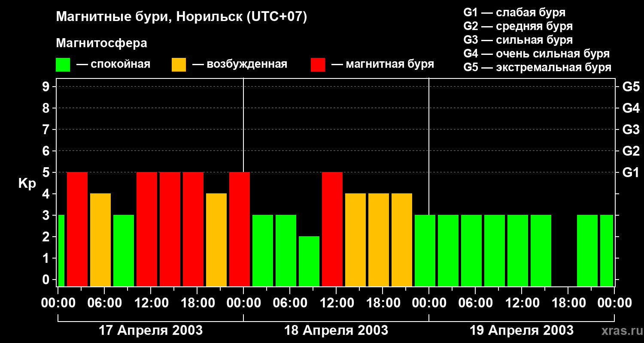Select the green bar spanning midnight into 19 Апреля
The height and width of the screenshot is (343, 644).
point(425,250)
